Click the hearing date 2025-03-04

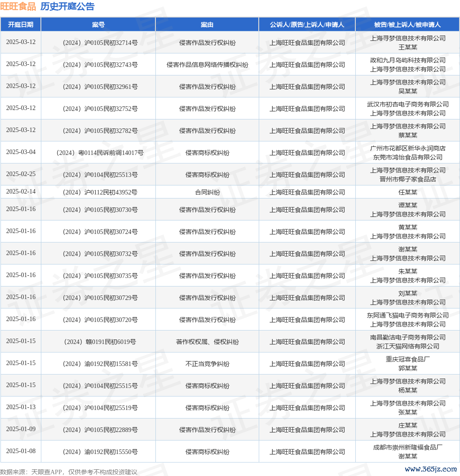[21, 152]
